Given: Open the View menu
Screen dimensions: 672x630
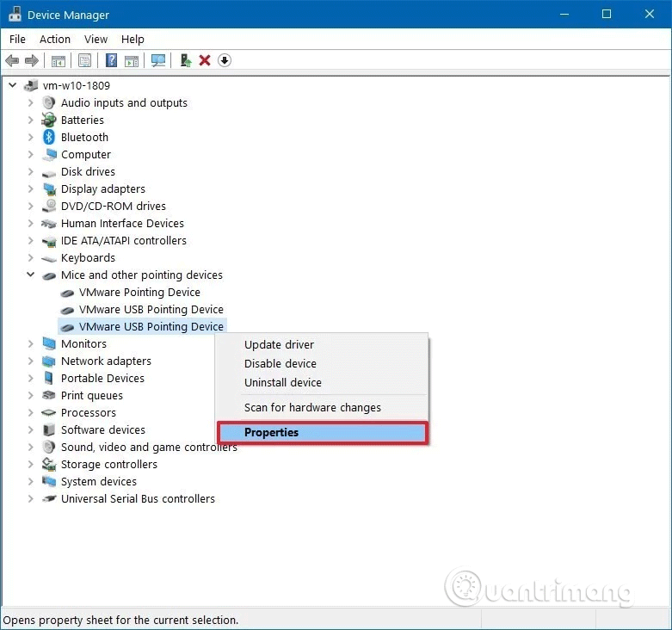Looking at the screenshot, I should (x=96, y=39).
